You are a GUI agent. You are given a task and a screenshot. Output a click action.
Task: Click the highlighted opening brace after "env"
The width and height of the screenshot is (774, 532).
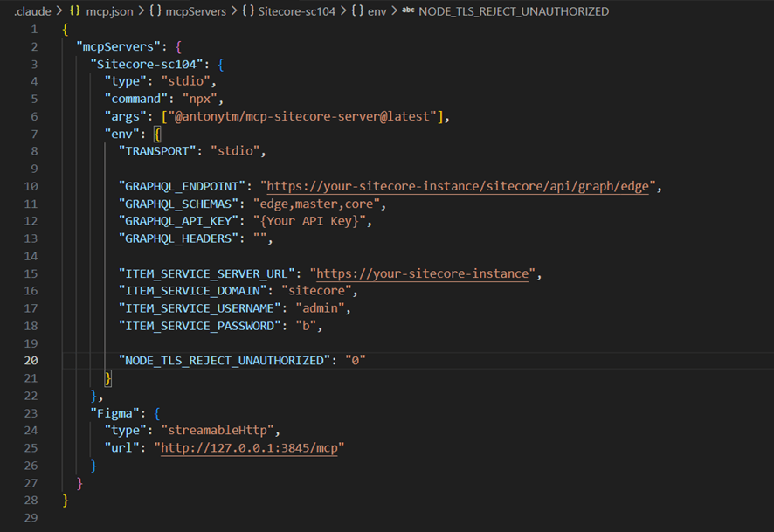click(157, 134)
